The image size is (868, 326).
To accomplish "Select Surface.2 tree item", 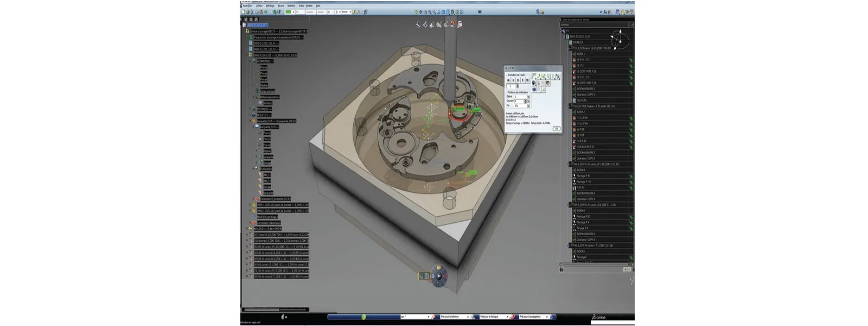I will (268, 103).
